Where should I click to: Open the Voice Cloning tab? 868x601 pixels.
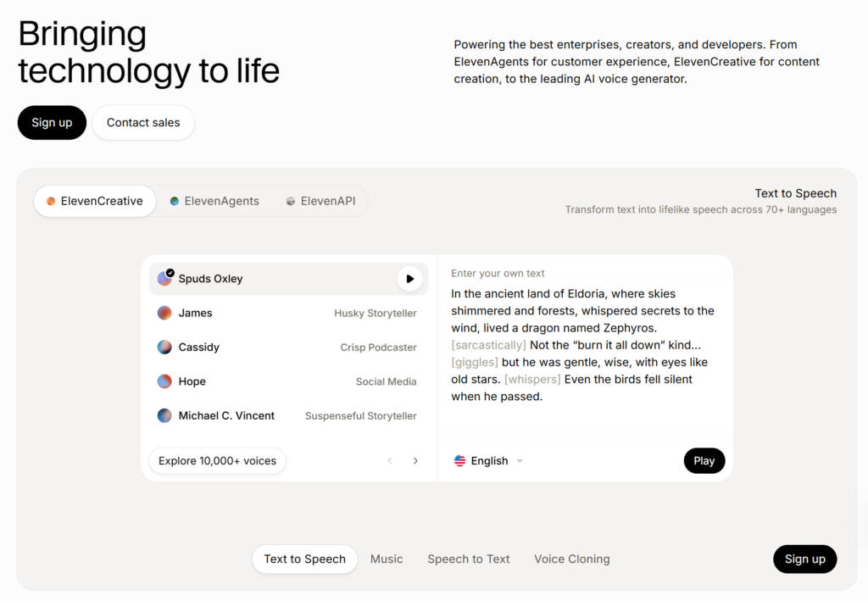point(571,559)
